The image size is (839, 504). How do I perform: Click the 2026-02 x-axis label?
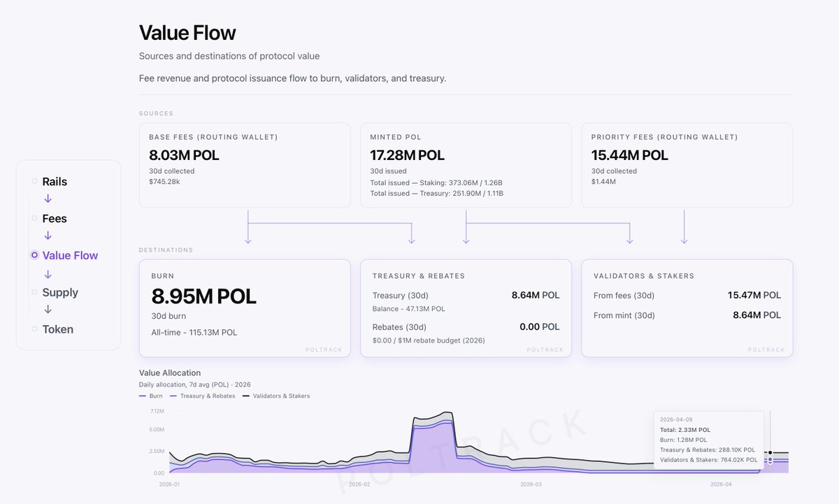(359, 484)
